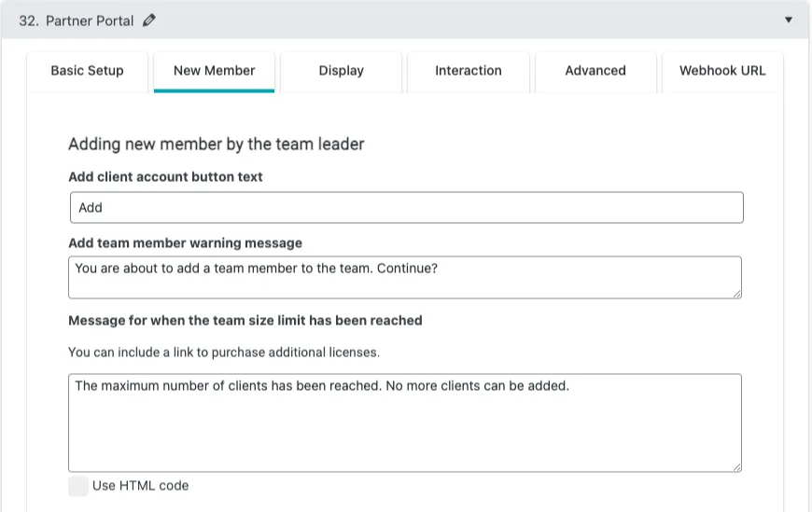Image resolution: width=812 pixels, height=512 pixels.
Task: Click the Add client account button text label
Action: pos(165,176)
